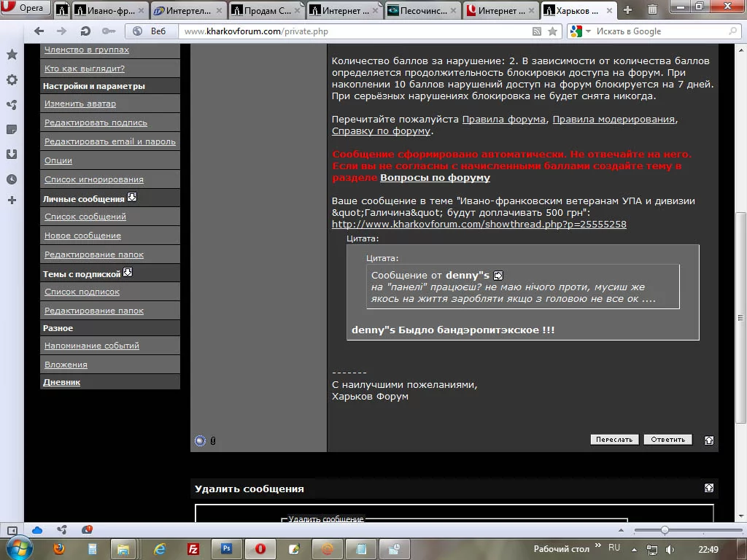Close the Песочинс... tab
This screenshot has height=560, width=747.
coord(453,10)
